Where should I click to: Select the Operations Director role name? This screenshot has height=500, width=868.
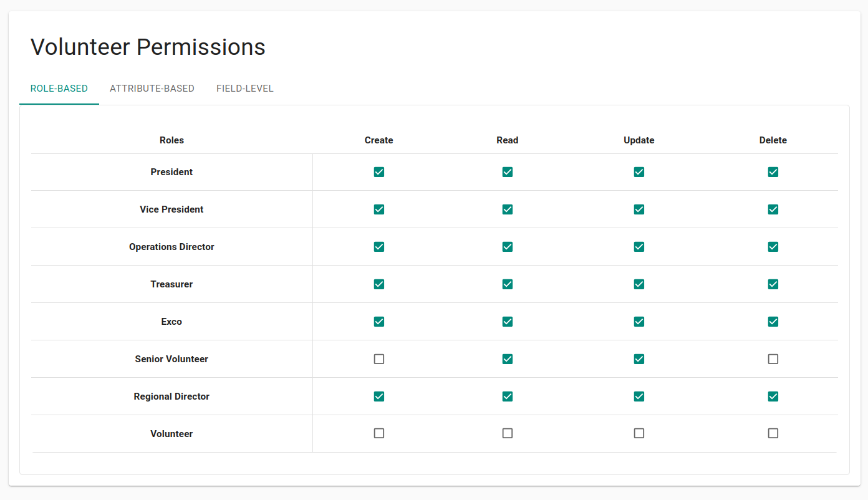click(x=171, y=247)
